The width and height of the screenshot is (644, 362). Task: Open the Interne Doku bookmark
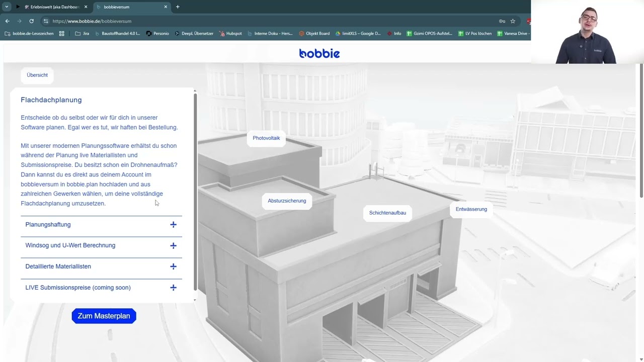270,34
